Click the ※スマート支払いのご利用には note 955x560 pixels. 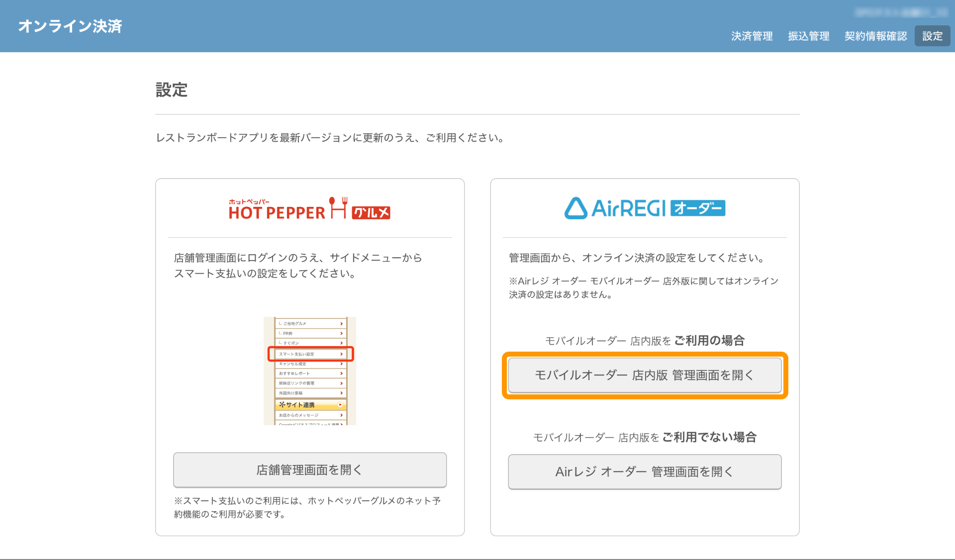tap(307, 507)
